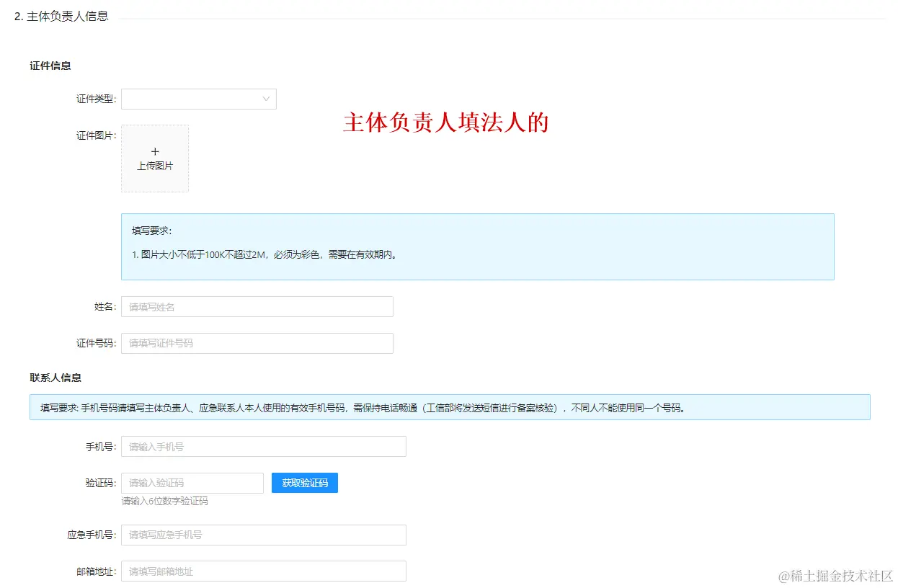The width and height of the screenshot is (898, 588).
Task: Open the 证件类型 dropdown
Action: coord(199,99)
